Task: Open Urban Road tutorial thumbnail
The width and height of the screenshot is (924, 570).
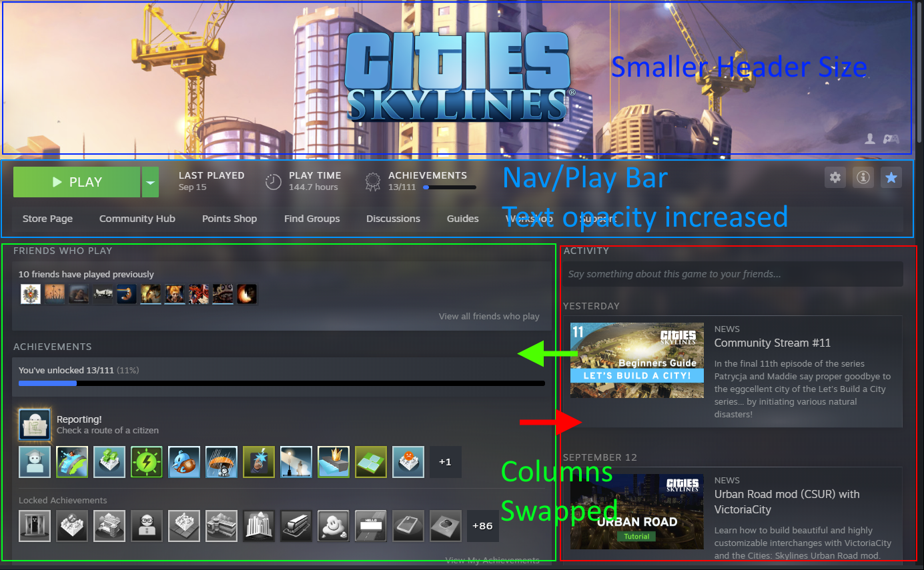Action: (637, 511)
